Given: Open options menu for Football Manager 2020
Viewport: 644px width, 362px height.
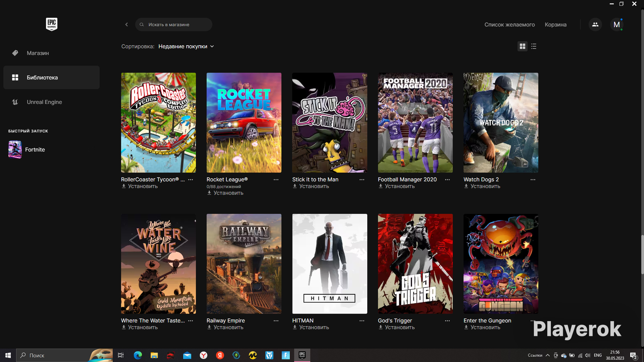Looking at the screenshot, I should pos(447,180).
